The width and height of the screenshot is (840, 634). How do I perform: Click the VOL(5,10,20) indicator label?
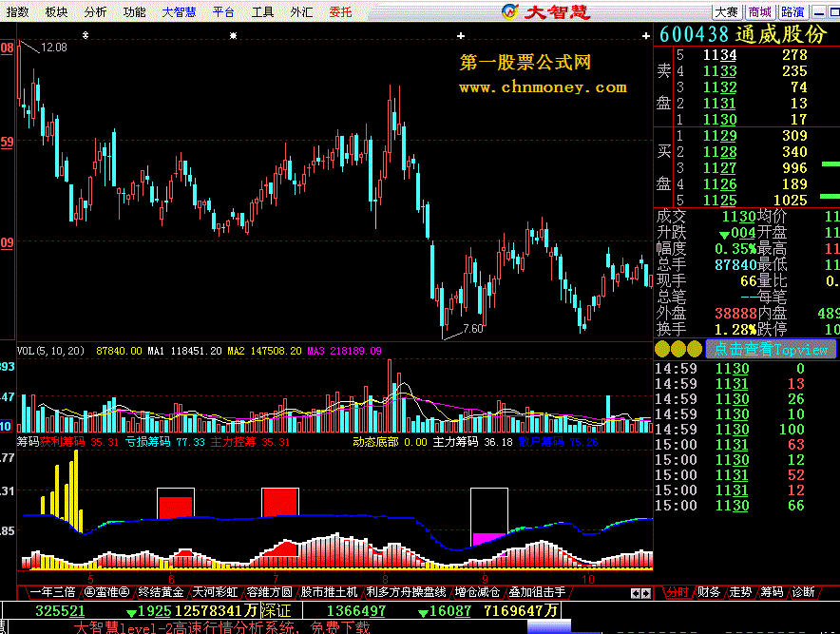tap(50, 351)
